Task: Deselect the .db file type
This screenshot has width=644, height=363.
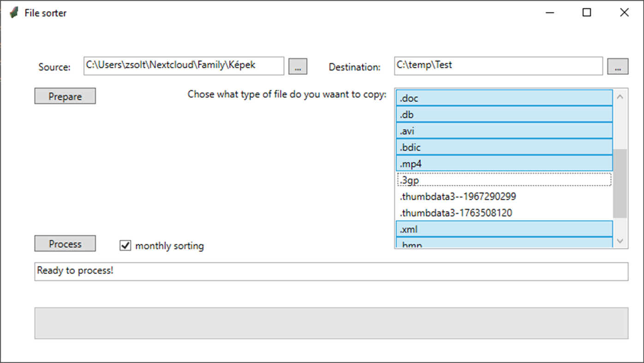Action: tap(503, 114)
